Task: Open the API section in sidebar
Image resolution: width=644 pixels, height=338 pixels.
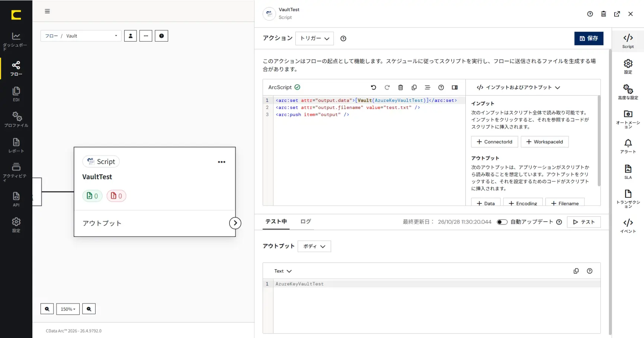Action: (16, 199)
